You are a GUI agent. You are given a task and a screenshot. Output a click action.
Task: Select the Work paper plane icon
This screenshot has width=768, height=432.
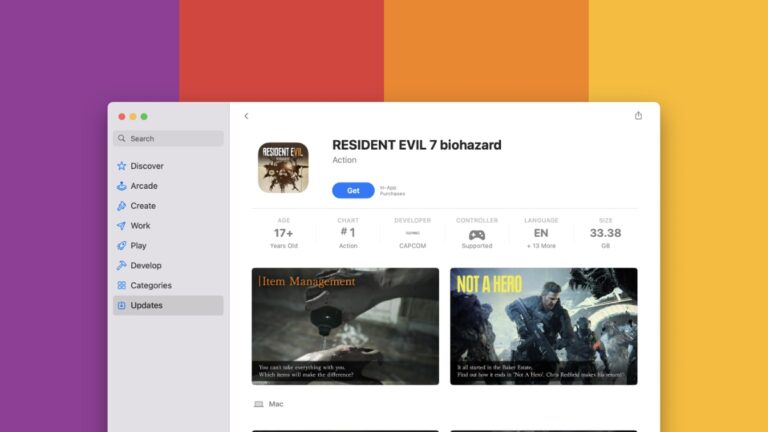pyautogui.click(x=121, y=226)
